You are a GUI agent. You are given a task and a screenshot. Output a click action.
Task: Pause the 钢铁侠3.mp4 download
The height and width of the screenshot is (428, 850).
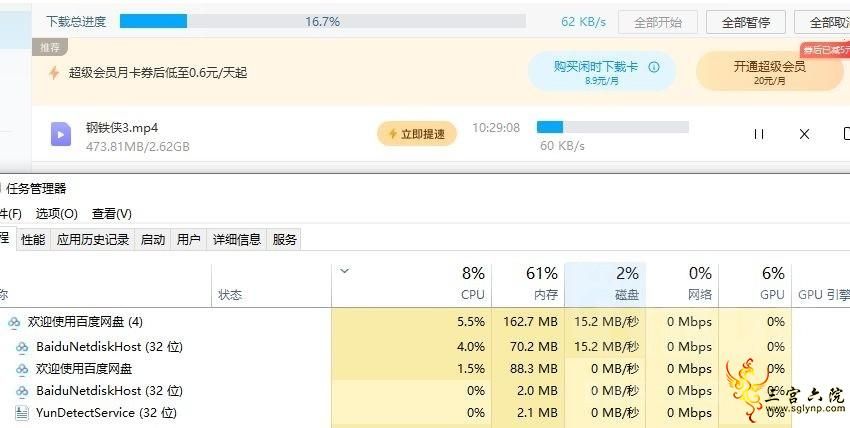pos(759,134)
